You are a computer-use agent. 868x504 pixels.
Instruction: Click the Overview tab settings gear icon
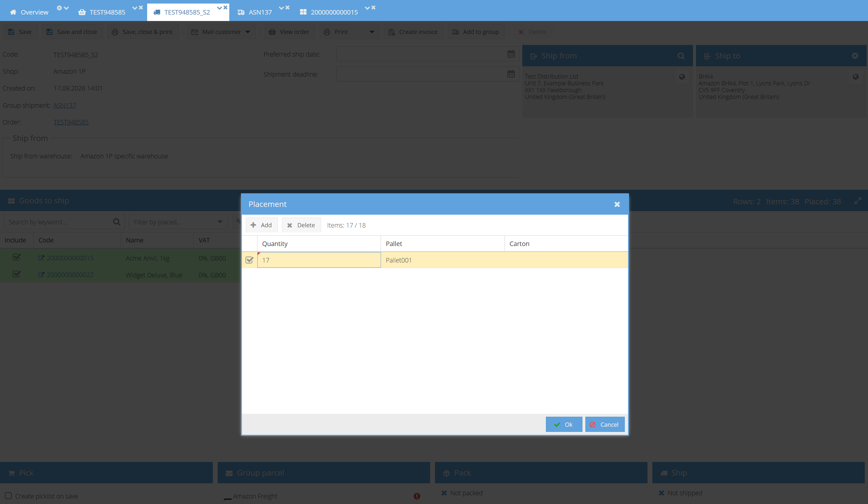pos(59,8)
